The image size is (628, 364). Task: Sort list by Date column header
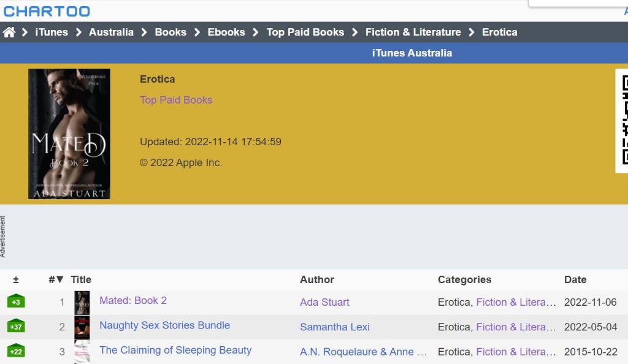pos(575,279)
